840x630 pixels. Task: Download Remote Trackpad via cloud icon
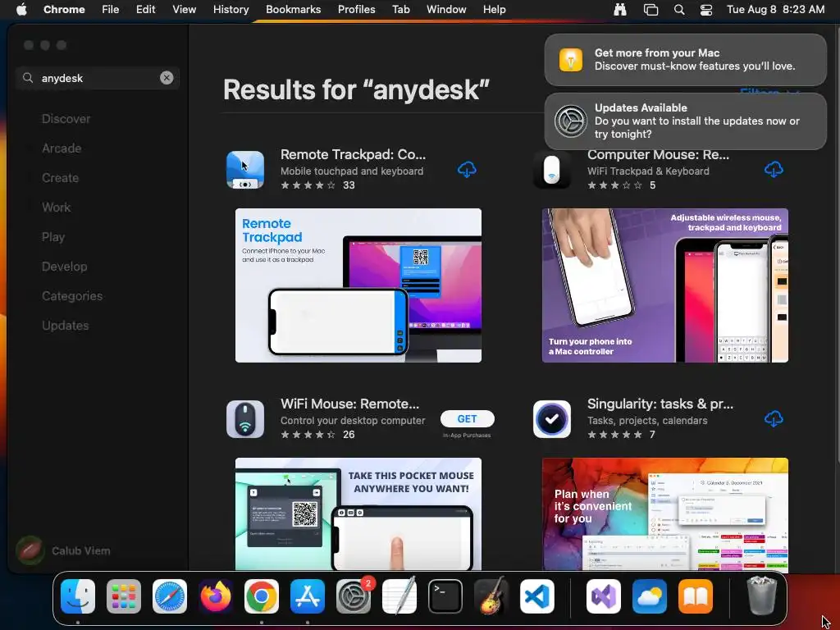tap(467, 169)
